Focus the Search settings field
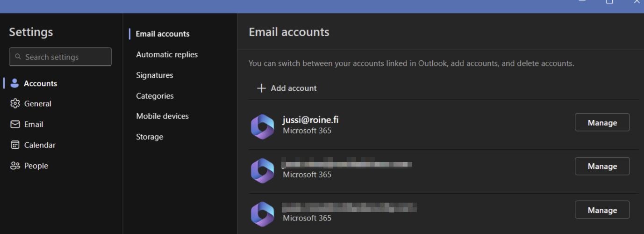The height and width of the screenshot is (234, 644). (60, 57)
